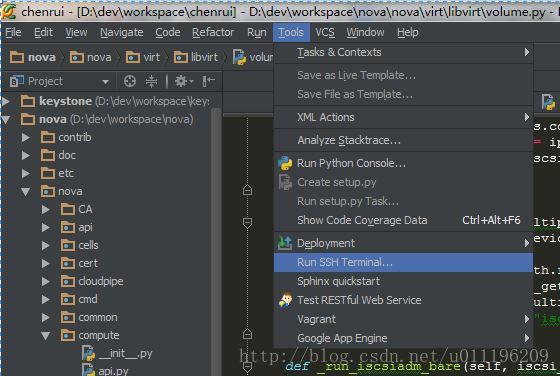Open the VCS menu
Screen dimensions: 560x376
point(325,32)
